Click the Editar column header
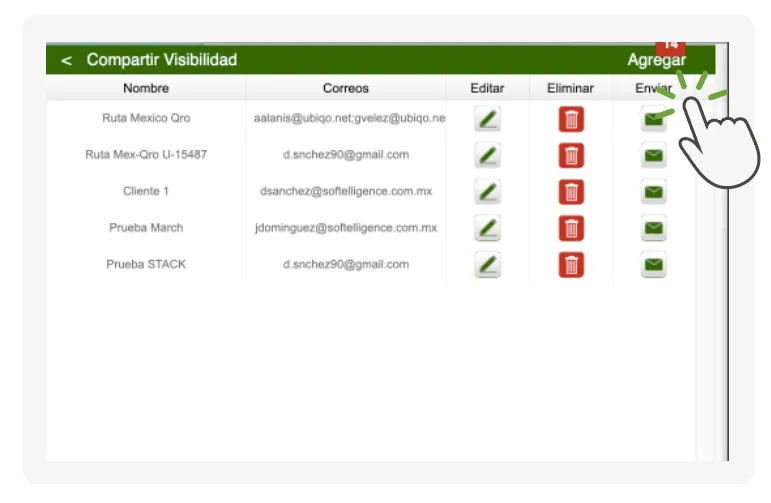 pos(487,88)
